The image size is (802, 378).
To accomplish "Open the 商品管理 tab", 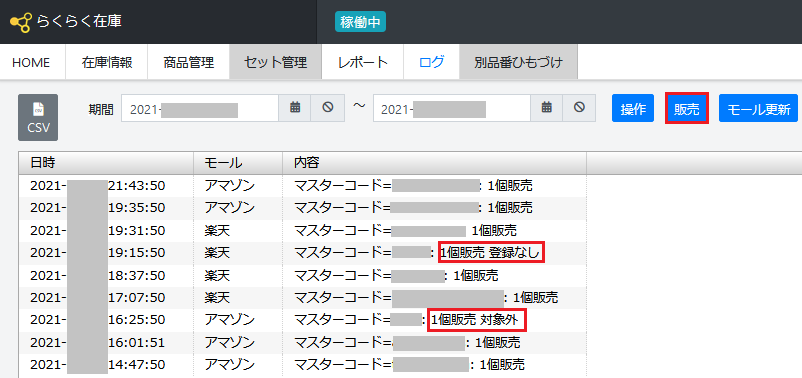I will 188,62.
